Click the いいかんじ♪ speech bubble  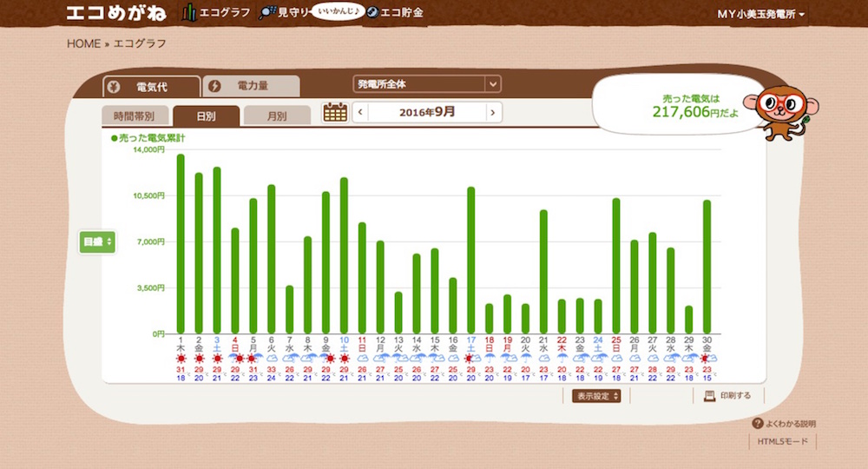(x=338, y=11)
